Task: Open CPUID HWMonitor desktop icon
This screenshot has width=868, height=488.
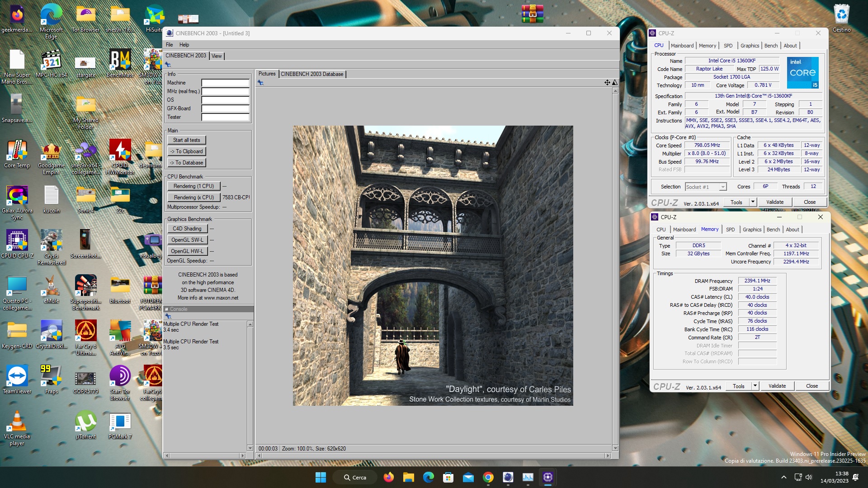Action: [x=120, y=157]
